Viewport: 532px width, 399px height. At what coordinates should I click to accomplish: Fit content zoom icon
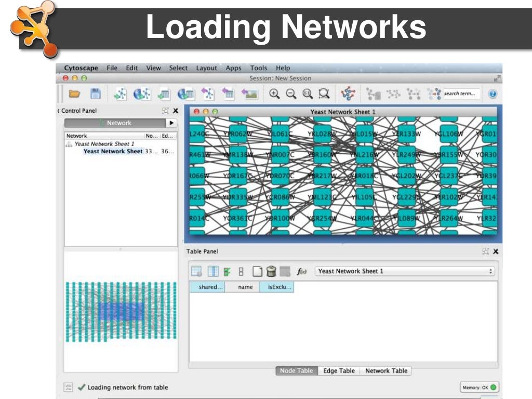click(x=308, y=94)
